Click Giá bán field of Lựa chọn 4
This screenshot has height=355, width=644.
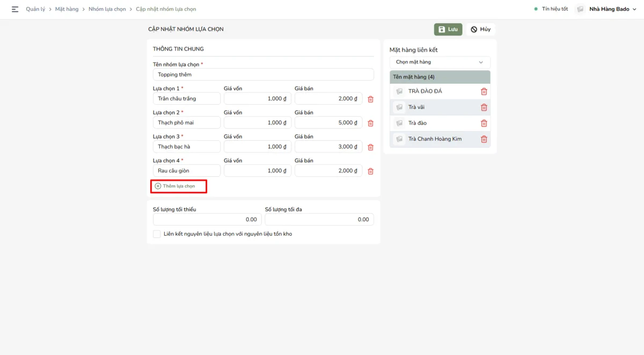click(328, 171)
